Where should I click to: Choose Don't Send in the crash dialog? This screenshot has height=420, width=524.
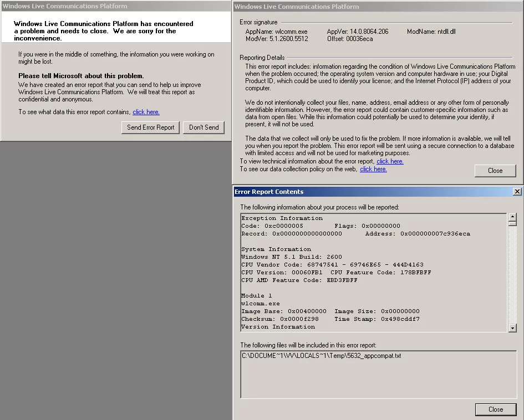[204, 127]
